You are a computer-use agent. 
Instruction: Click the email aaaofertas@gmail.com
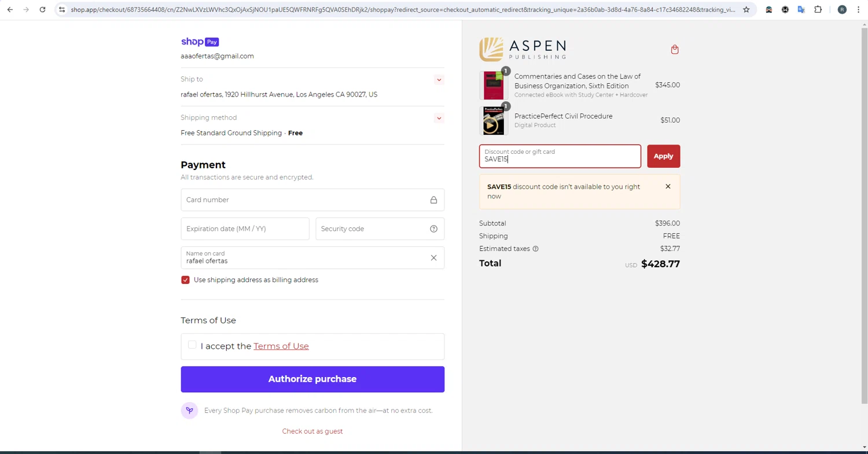click(217, 56)
